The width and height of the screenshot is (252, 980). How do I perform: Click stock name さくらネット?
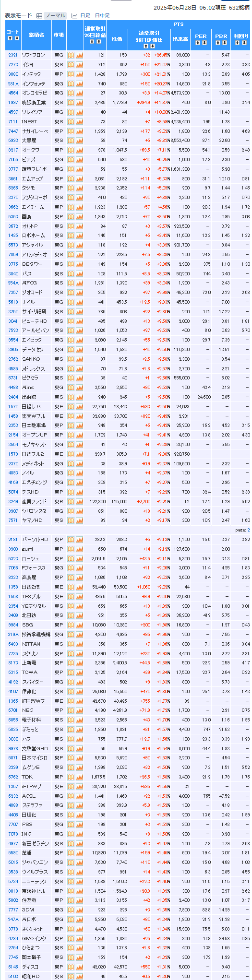click(x=33, y=929)
